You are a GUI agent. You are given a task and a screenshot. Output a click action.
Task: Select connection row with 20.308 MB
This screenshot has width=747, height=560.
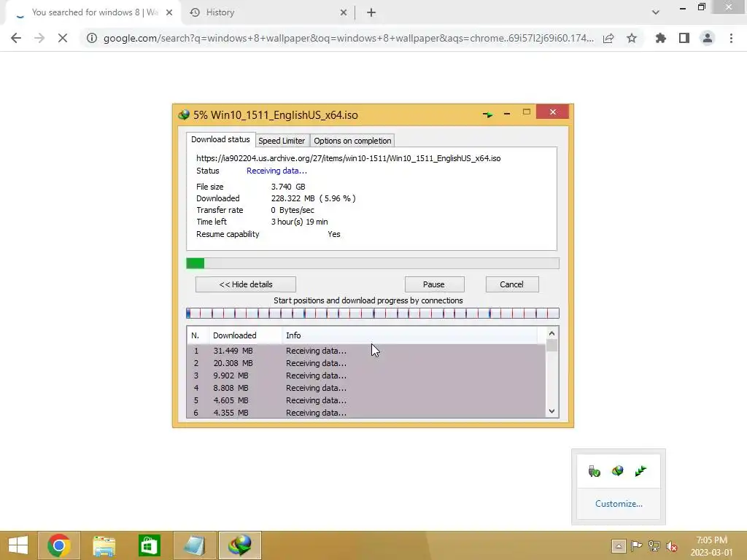point(366,363)
